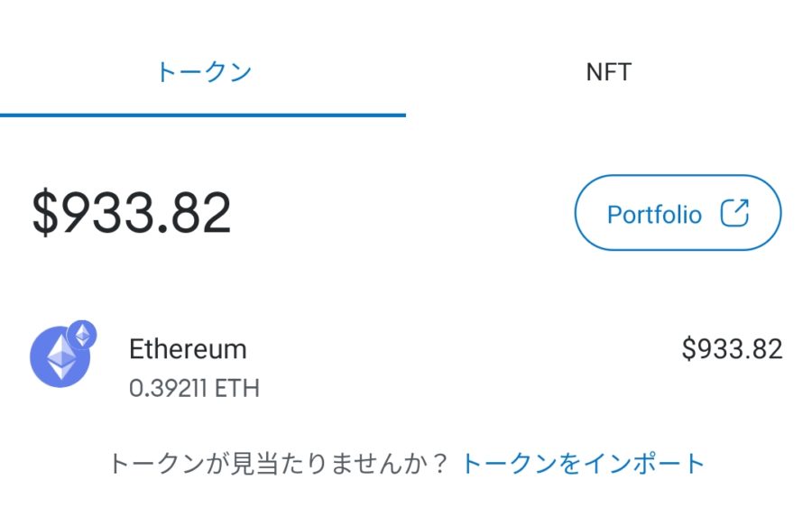Click the blue underline beneath トークン tab
Viewport: 812px width, 517px height.
pyautogui.click(x=203, y=115)
